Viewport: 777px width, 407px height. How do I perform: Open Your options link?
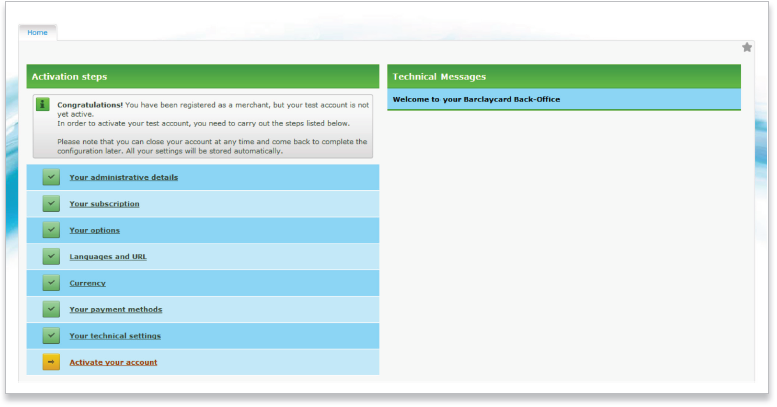(94, 230)
